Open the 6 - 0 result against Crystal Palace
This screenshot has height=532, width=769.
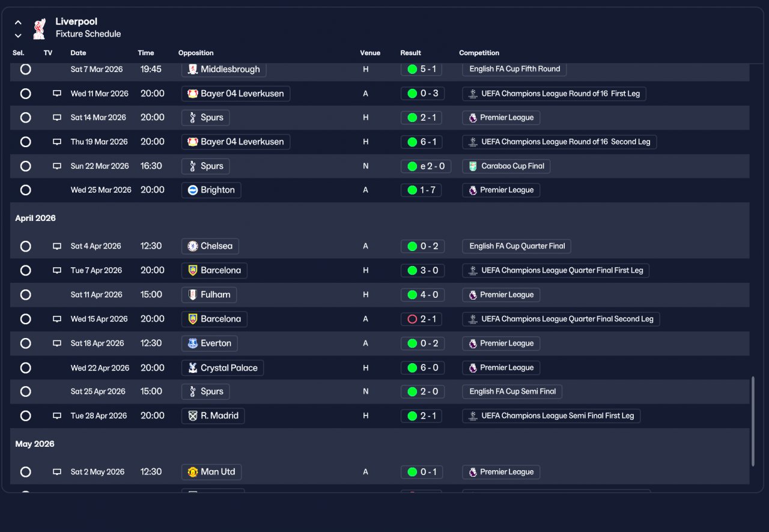(x=422, y=368)
